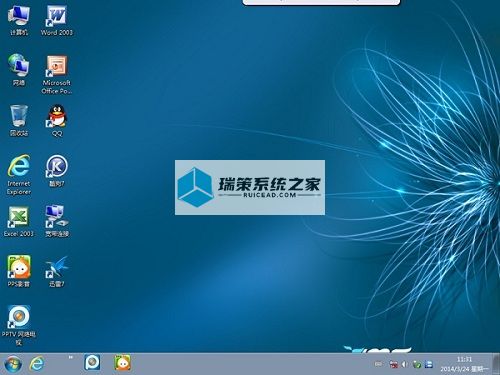The height and width of the screenshot is (375, 500).
Task: Open PPS video from the taskbar
Action: click(122, 363)
